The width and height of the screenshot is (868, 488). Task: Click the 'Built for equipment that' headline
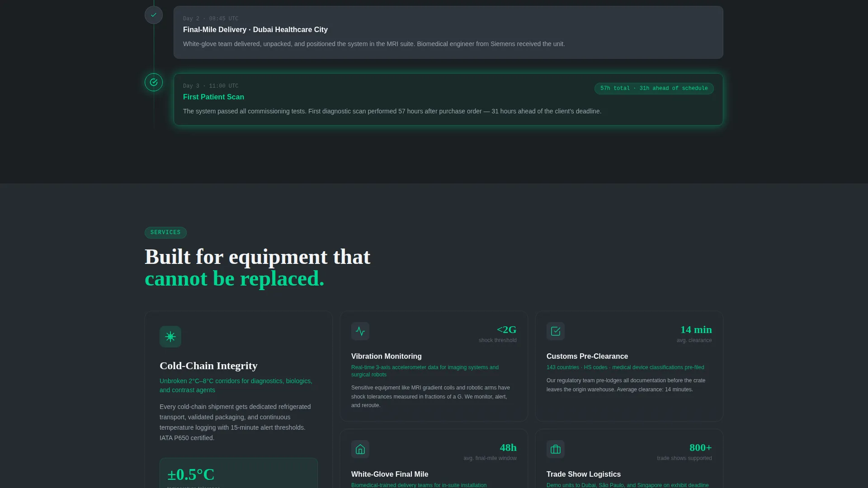258,257
